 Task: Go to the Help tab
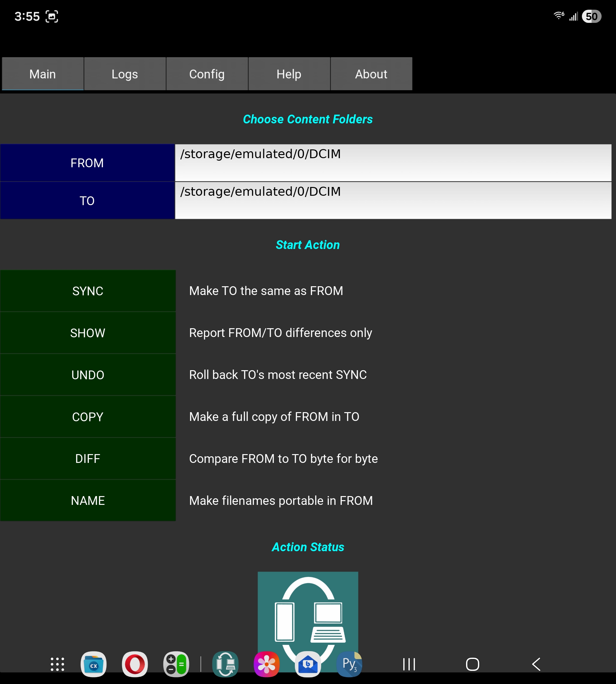[289, 74]
